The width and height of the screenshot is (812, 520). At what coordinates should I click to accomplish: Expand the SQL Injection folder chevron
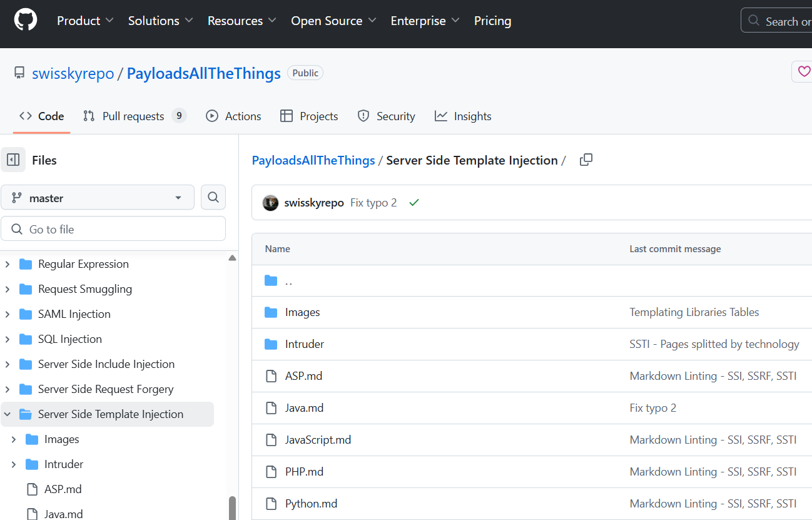8,339
